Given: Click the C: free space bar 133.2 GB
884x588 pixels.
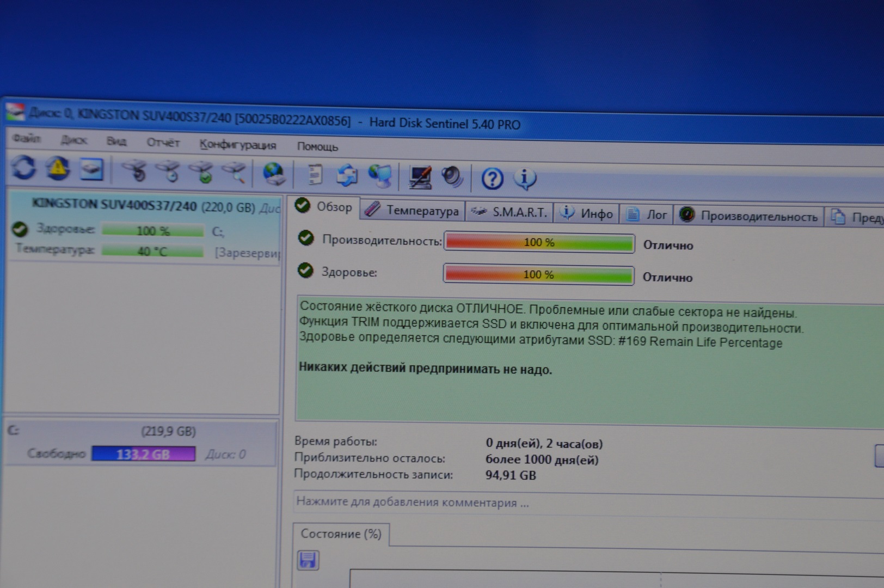Looking at the screenshot, I should point(143,454).
